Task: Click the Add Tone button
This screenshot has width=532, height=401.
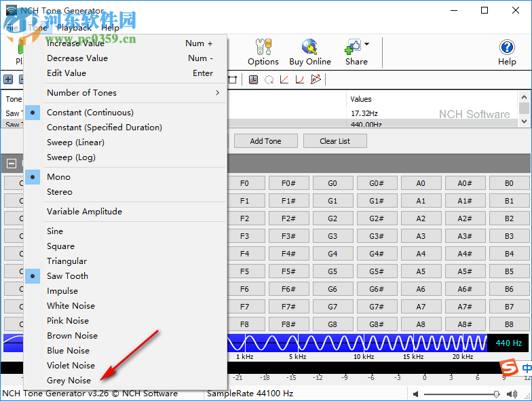Action: pos(265,141)
